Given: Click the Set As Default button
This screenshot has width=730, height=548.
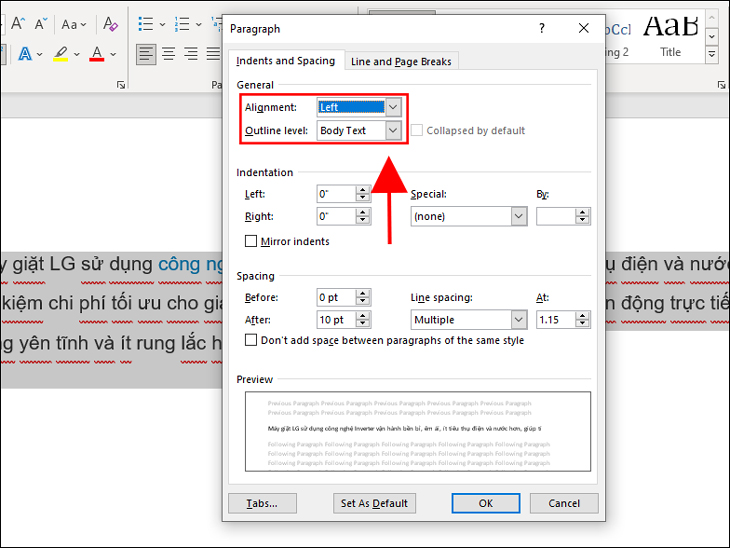Looking at the screenshot, I should [x=374, y=503].
